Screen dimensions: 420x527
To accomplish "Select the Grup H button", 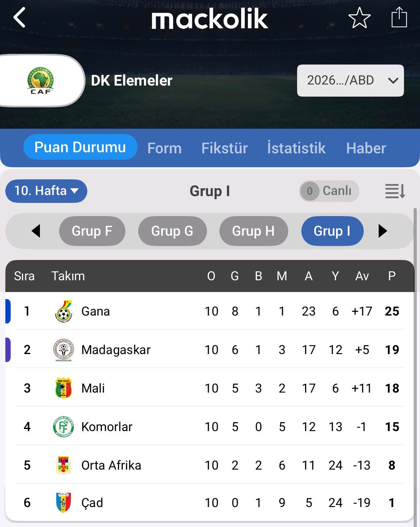I will pyautogui.click(x=253, y=231).
